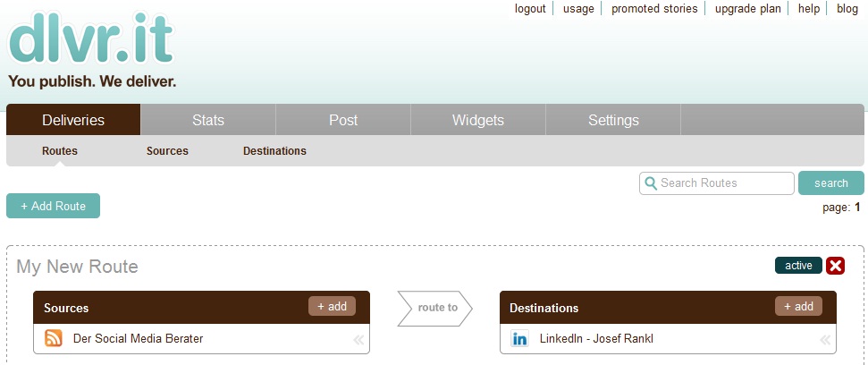The image size is (868, 365).
Task: Focus the Search Routes input field
Action: pos(717,182)
